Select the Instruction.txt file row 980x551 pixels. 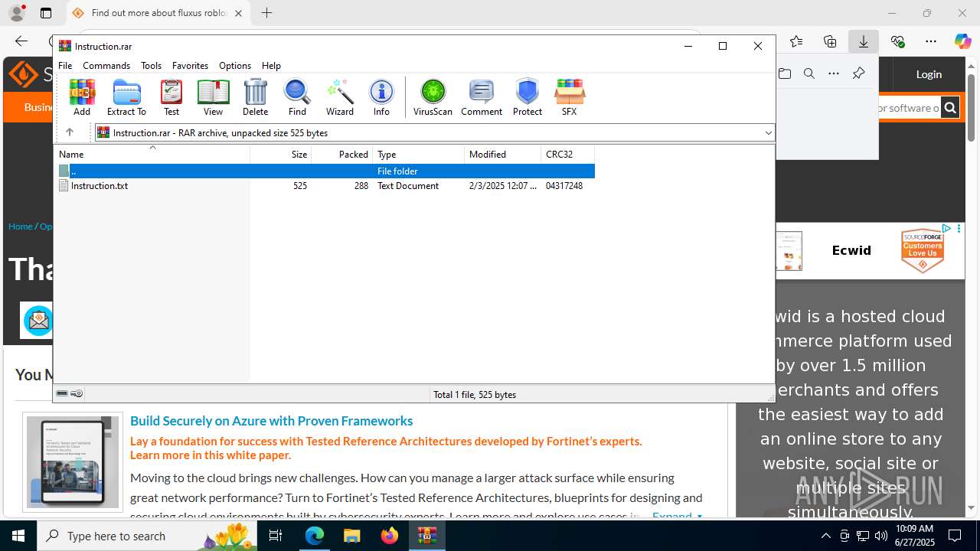[x=325, y=186]
